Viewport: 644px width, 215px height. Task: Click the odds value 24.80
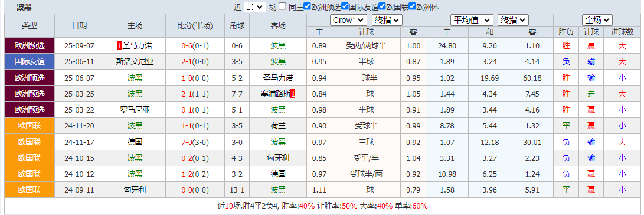point(447,46)
